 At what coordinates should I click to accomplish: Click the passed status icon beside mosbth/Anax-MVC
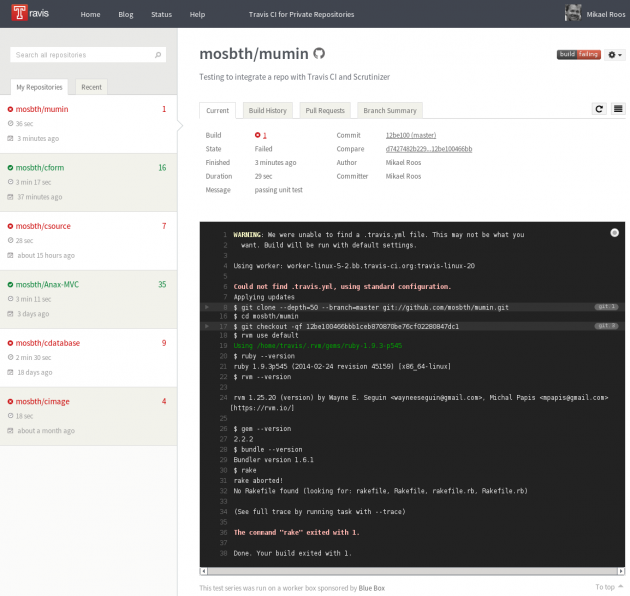[x=10, y=285]
